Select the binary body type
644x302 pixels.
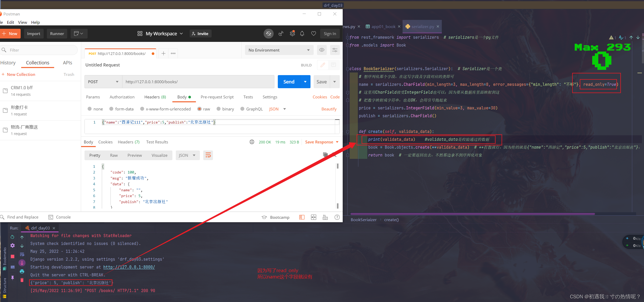[225, 109]
